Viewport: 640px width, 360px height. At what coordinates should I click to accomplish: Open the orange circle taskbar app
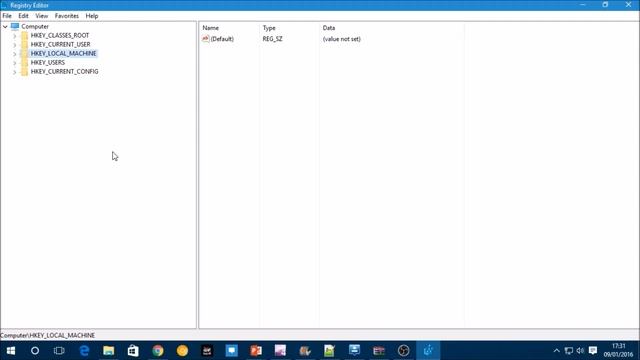[182, 351]
